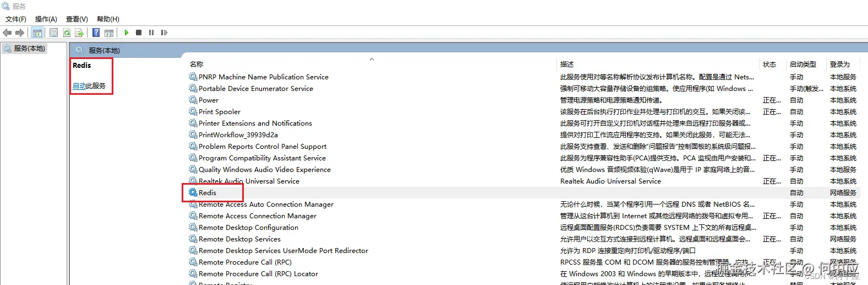
Task: Select Program Compatibility Assistant Service name
Action: [x=262, y=158]
